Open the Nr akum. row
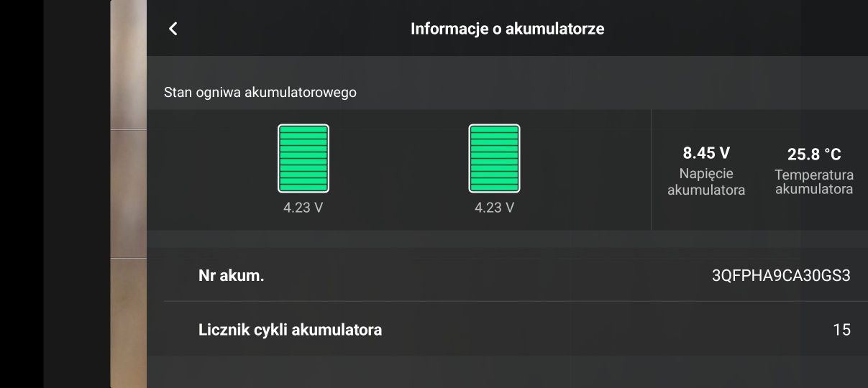Screen dimensions: 868x388 507,274
